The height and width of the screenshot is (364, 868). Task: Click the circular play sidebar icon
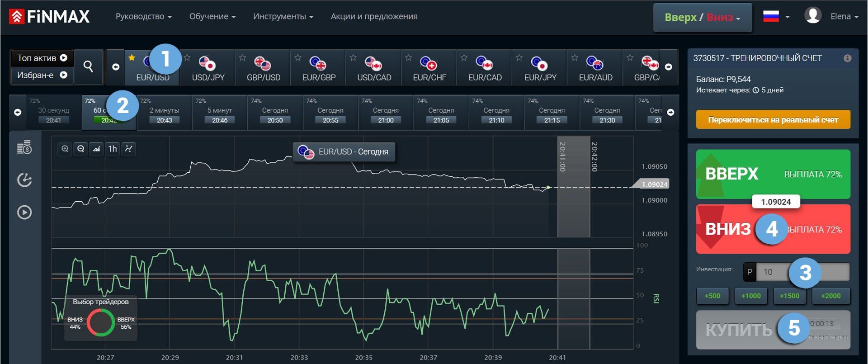[24, 212]
